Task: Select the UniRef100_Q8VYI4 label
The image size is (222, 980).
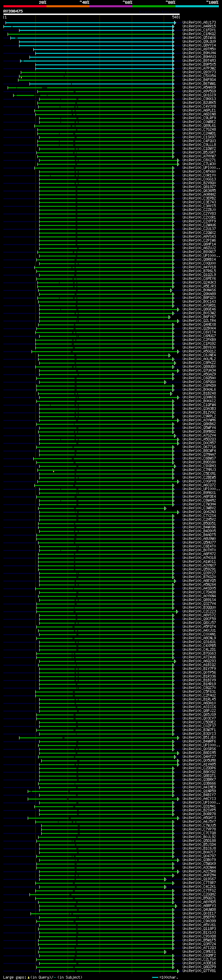Action: point(199,45)
